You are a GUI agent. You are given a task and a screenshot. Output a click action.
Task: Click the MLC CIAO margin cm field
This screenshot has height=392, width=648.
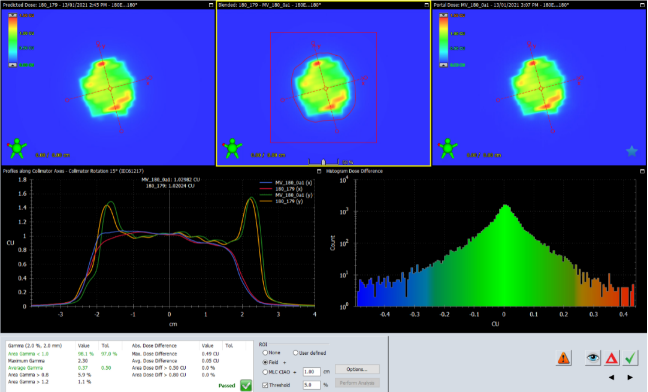point(312,372)
